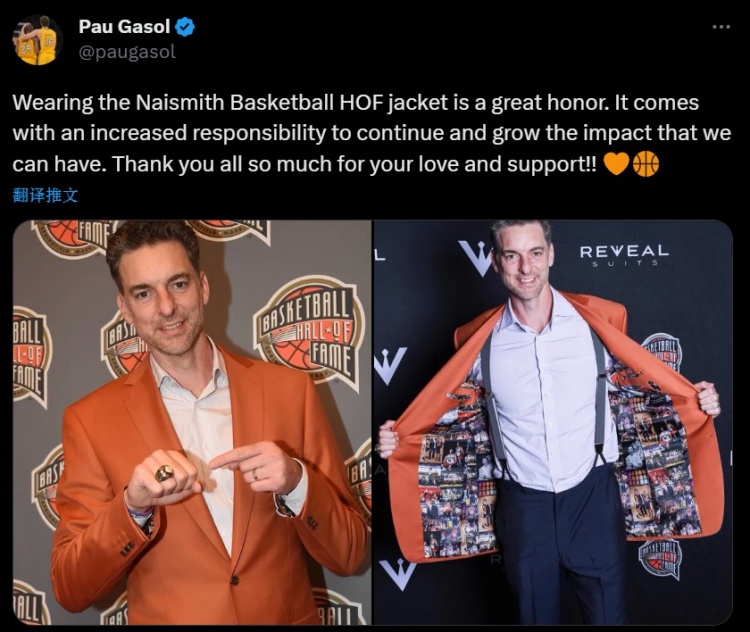Click the orange heart emoji

(616, 164)
